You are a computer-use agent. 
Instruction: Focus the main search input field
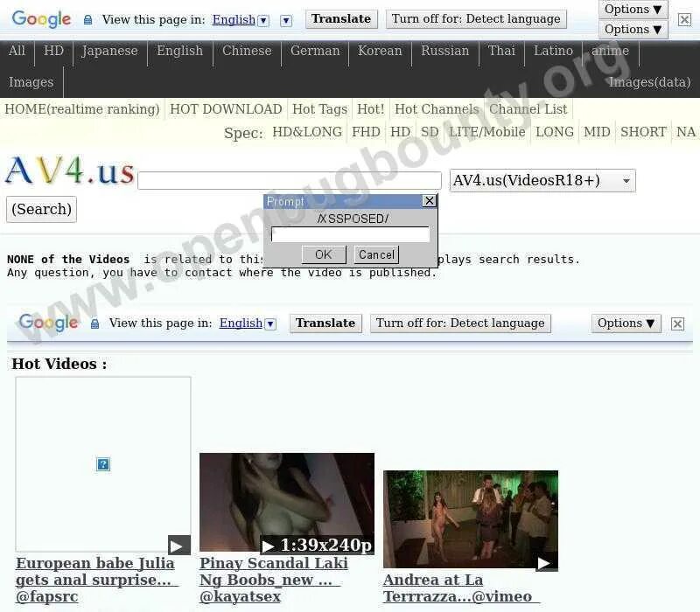tap(290, 181)
